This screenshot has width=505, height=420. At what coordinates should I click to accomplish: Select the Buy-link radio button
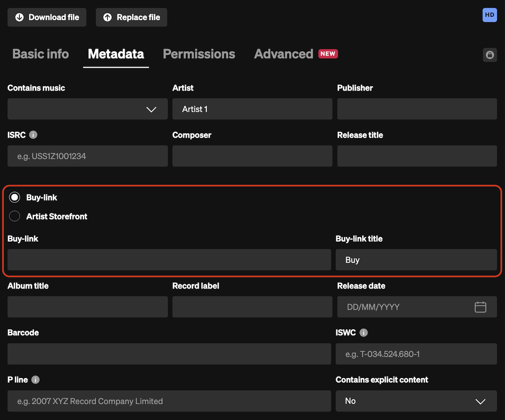pos(15,197)
